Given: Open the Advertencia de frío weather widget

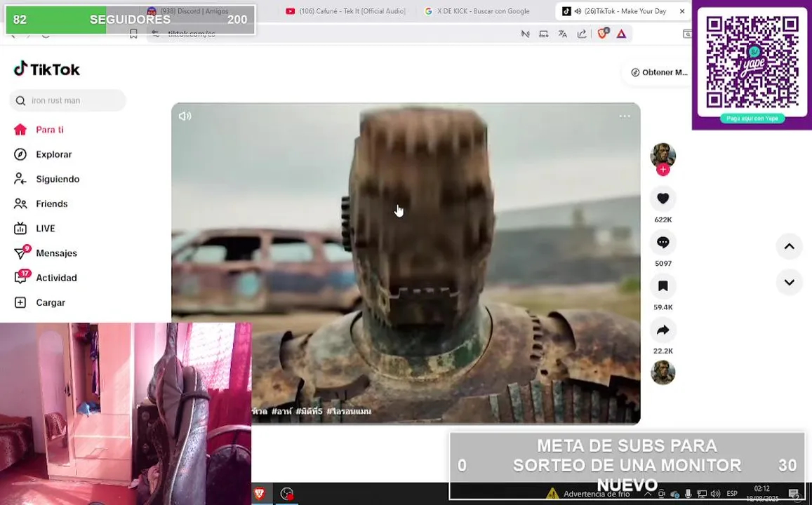Looking at the screenshot, I should 588,494.
